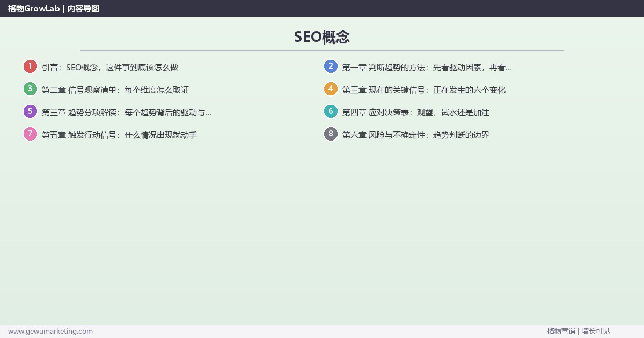Open 第四章 应对决策表 entry
The image size is (644, 338).
(x=416, y=113)
